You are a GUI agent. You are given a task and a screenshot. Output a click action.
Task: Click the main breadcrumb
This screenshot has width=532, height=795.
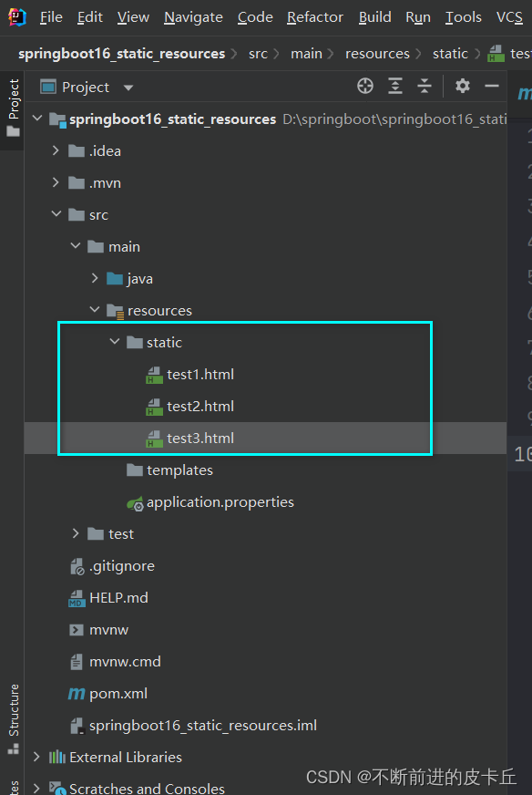point(306,54)
